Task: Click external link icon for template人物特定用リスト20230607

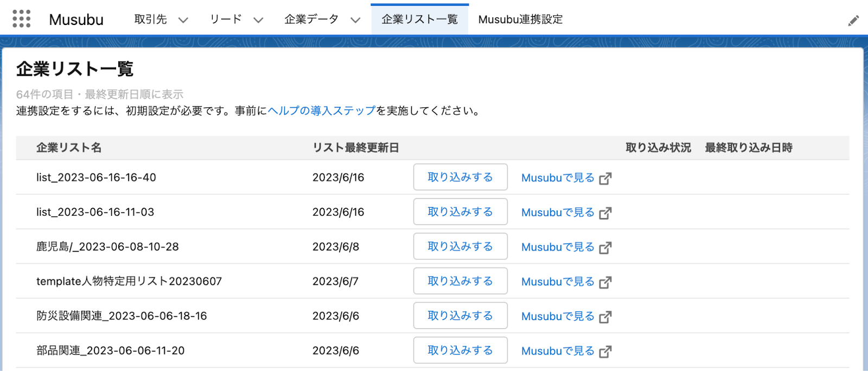Action: click(605, 283)
